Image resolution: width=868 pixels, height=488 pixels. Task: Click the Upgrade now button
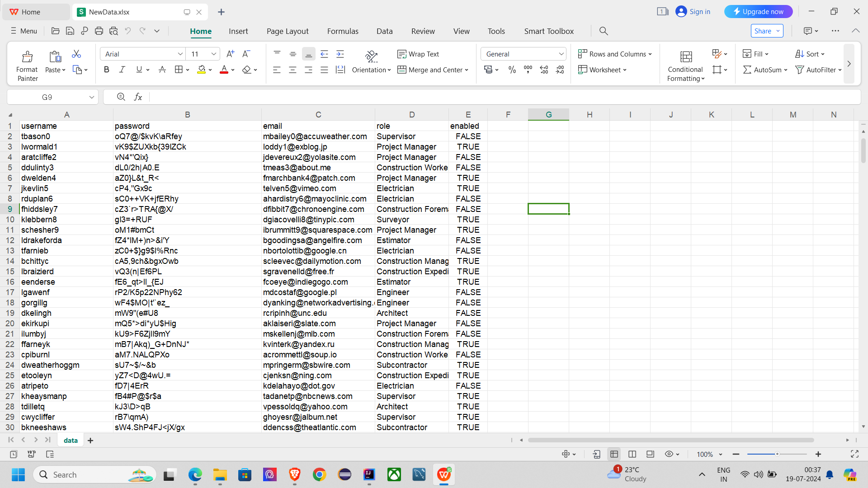(x=758, y=12)
